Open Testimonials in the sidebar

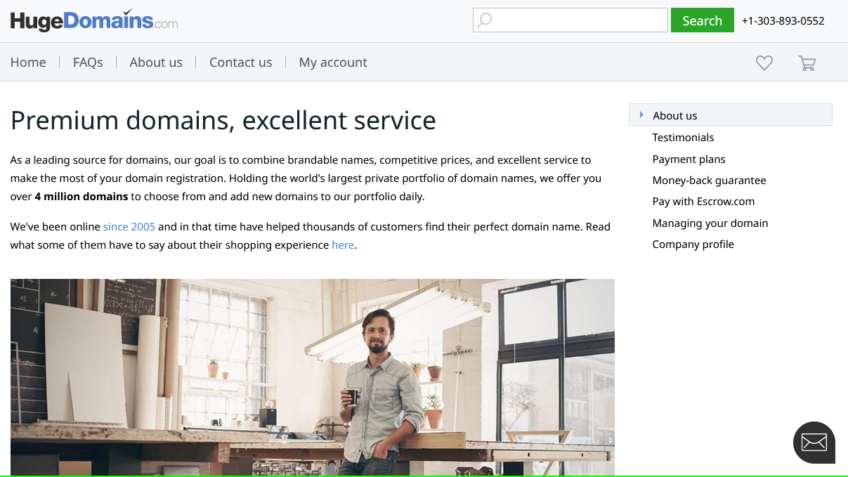click(x=683, y=137)
